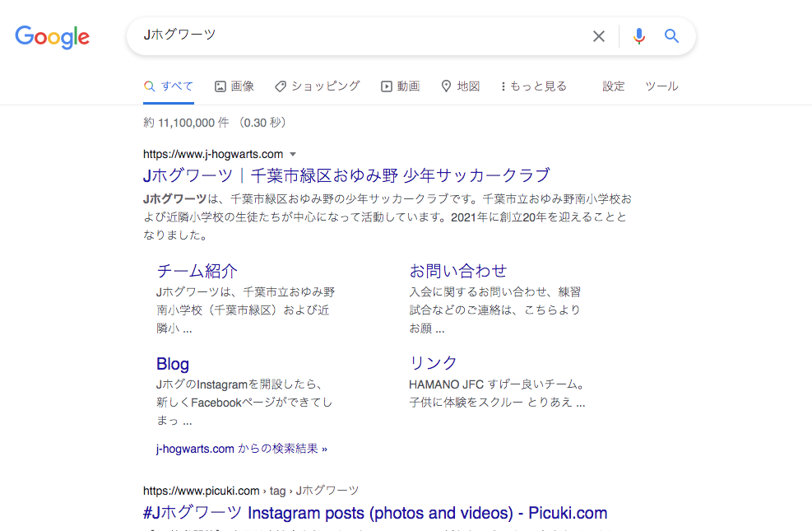Image resolution: width=812 pixels, height=531 pixels.
Task: Open the Jホグワーツ 千葉市緑区おゆみ野 result title
Action: [346, 175]
